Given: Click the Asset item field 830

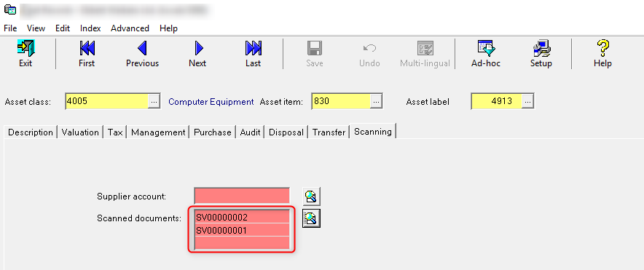Looking at the screenshot, I should click(x=341, y=101).
